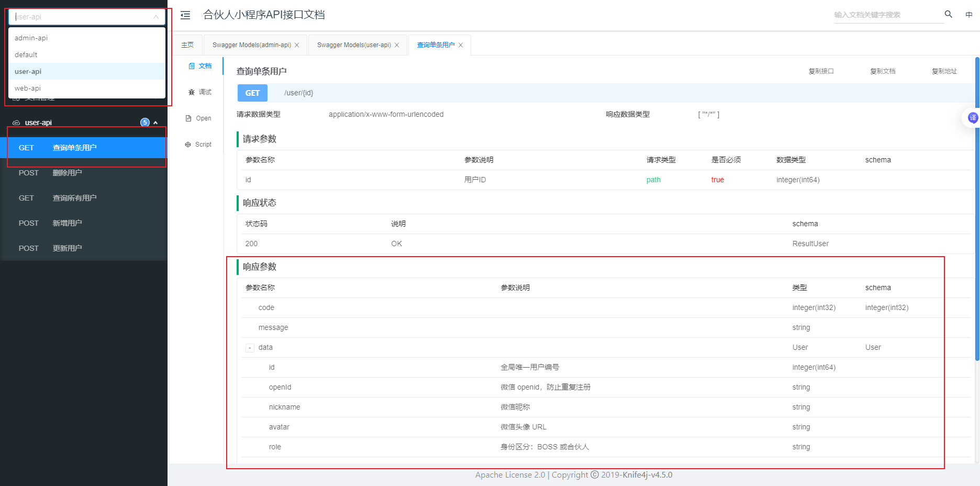The height and width of the screenshot is (486, 980).
Task: Switch to the 主页 tab
Action: point(187,45)
